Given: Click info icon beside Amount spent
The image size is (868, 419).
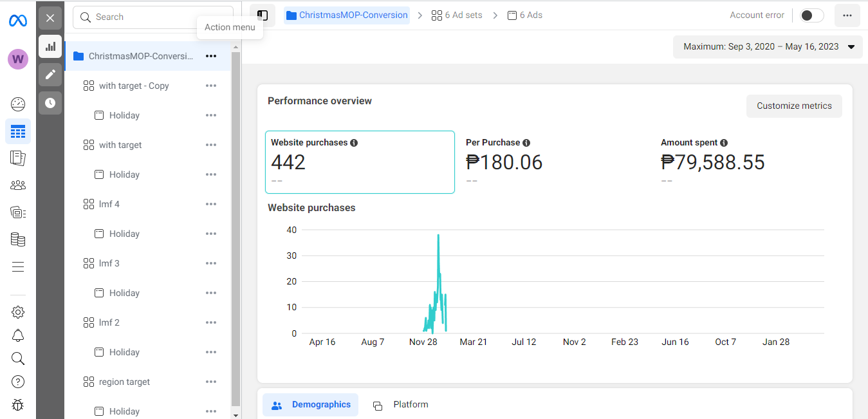Looking at the screenshot, I should click(x=724, y=143).
